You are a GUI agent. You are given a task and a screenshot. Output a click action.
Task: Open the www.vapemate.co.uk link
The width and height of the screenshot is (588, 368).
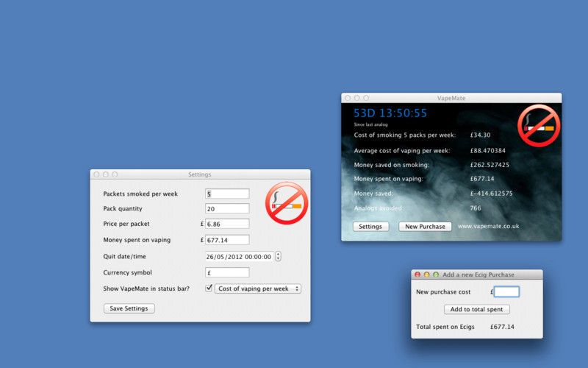488,226
